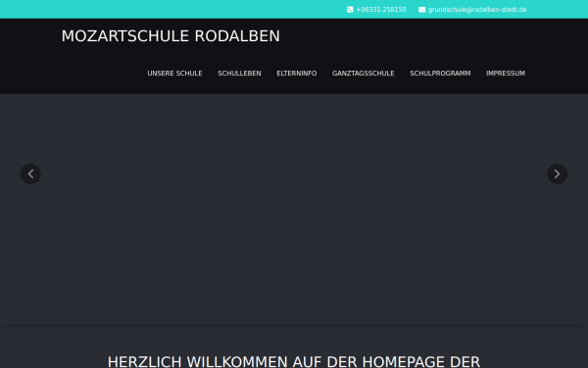Call phone number +06331-258150 link
Image resolution: width=588 pixels, height=368 pixels.
[x=381, y=10]
